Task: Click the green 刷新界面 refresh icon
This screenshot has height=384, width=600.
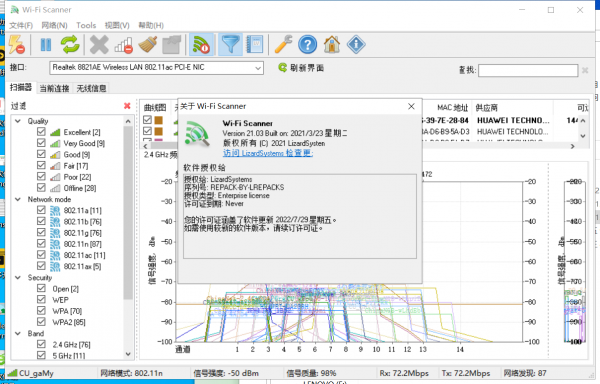Action: pyautogui.click(x=282, y=68)
